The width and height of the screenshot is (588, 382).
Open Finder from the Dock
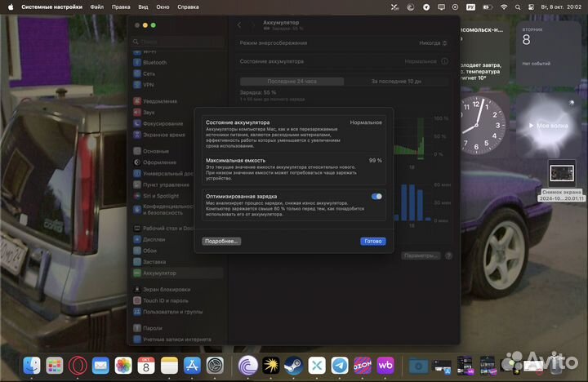click(x=32, y=366)
